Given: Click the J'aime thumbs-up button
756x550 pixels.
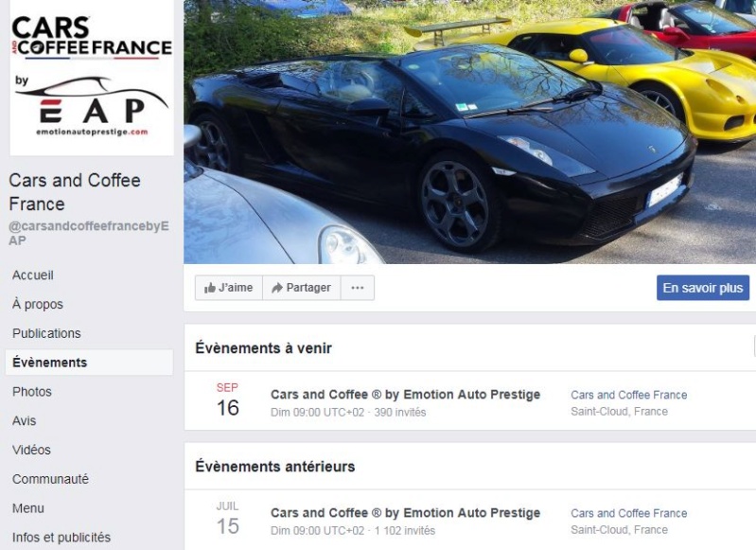Looking at the screenshot, I should [x=229, y=288].
